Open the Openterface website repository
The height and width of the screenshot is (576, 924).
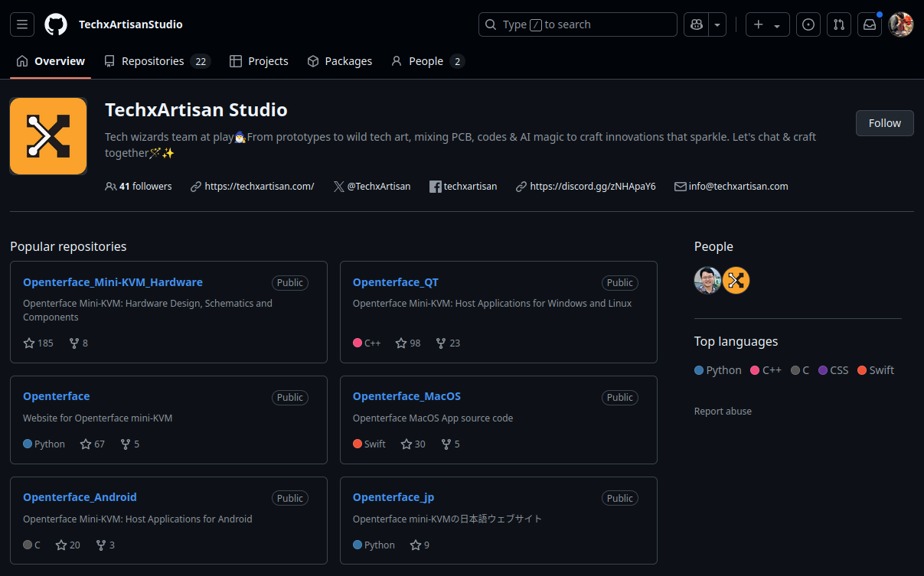click(x=56, y=396)
